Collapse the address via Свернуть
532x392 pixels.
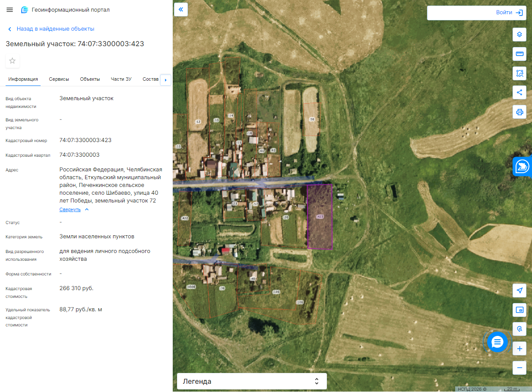(x=70, y=209)
